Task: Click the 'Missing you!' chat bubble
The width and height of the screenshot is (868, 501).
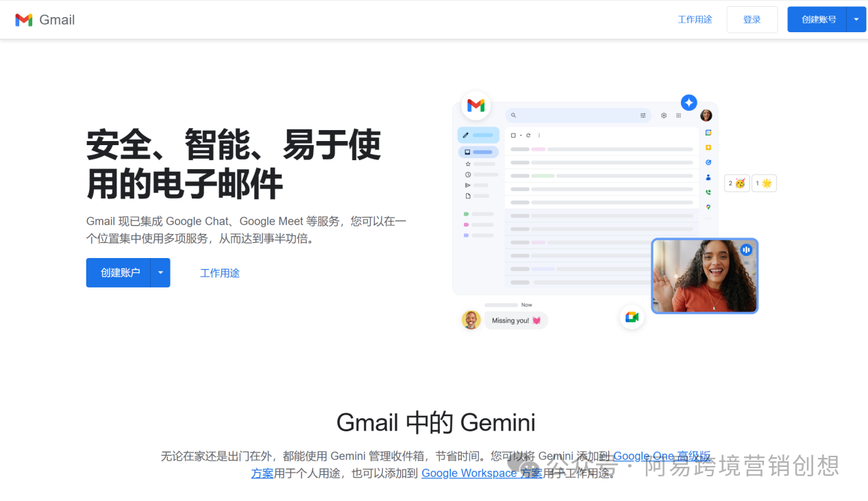Action: [516, 320]
